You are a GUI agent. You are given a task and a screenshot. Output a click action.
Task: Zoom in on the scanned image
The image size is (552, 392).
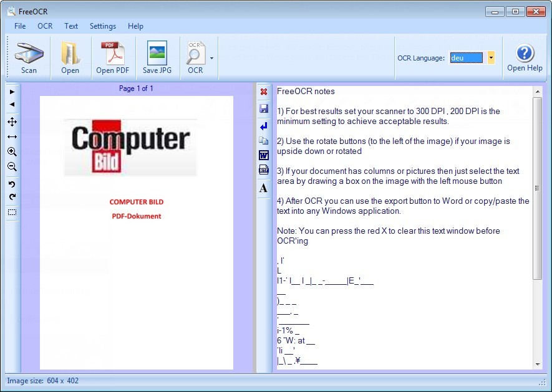[x=12, y=151]
